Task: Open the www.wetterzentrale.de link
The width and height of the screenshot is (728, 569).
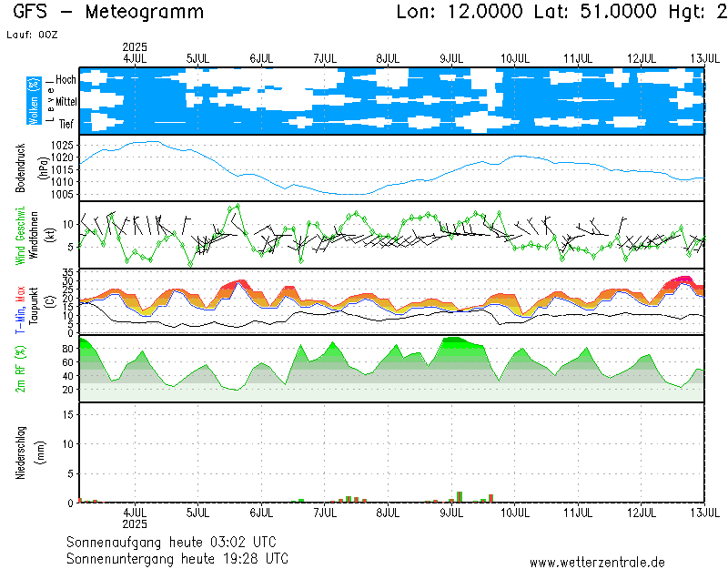Action: (x=597, y=563)
